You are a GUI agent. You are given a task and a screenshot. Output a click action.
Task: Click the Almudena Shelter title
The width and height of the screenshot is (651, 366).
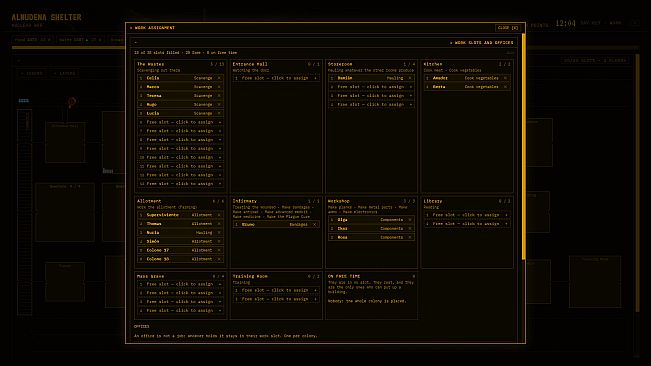(x=46, y=17)
